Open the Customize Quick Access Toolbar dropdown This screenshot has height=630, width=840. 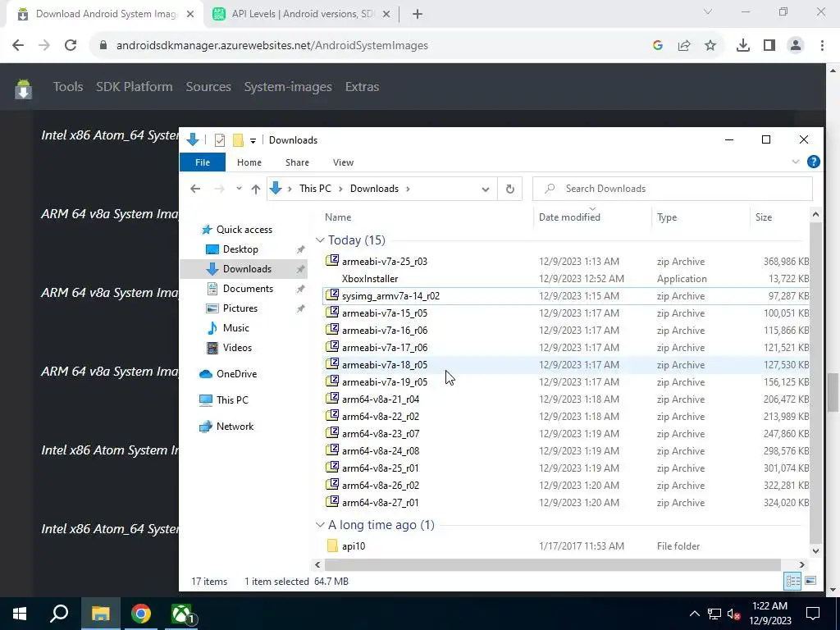pyautogui.click(x=253, y=141)
